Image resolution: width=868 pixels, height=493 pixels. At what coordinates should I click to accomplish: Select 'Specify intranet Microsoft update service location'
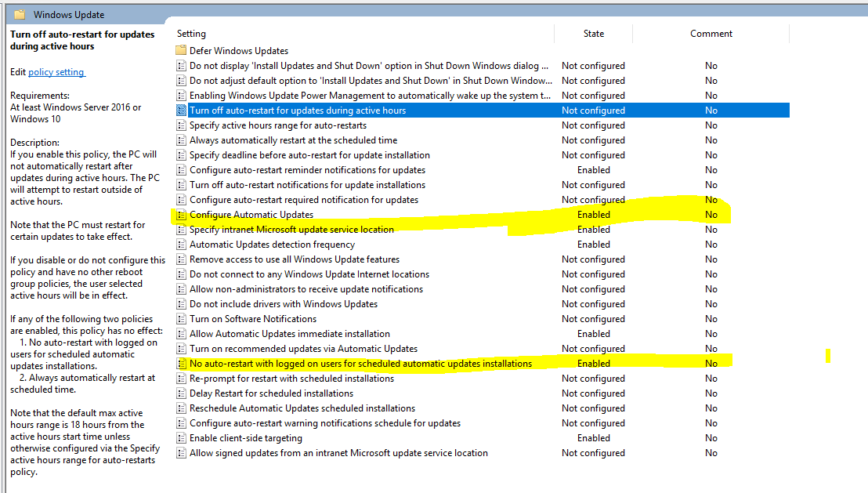tap(291, 230)
